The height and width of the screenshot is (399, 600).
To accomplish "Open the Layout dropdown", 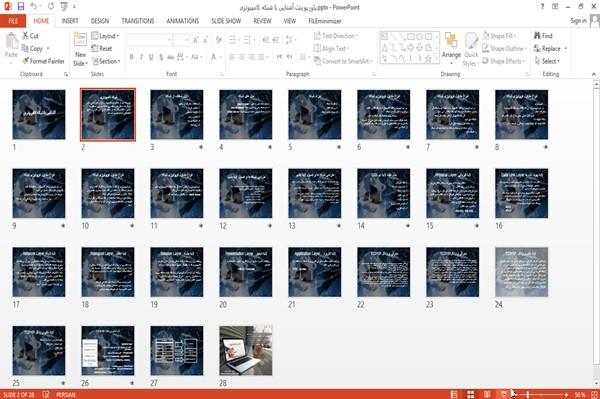I will point(105,36).
